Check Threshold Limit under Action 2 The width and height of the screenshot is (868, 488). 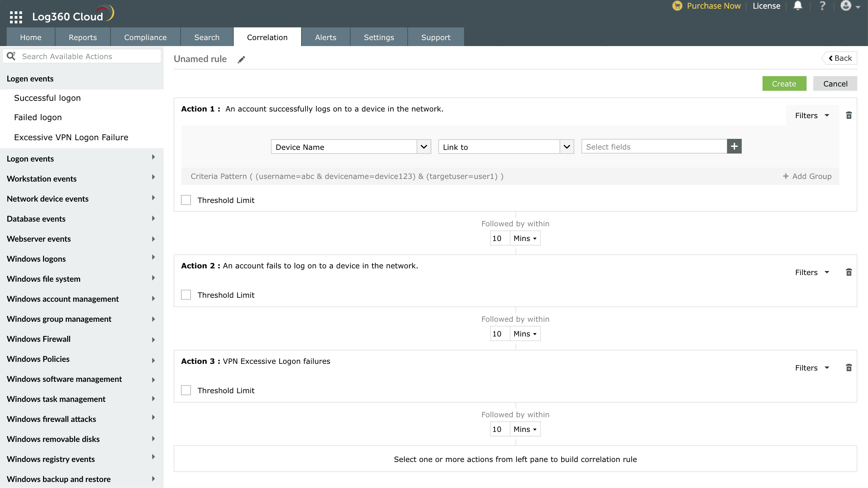pyautogui.click(x=186, y=295)
